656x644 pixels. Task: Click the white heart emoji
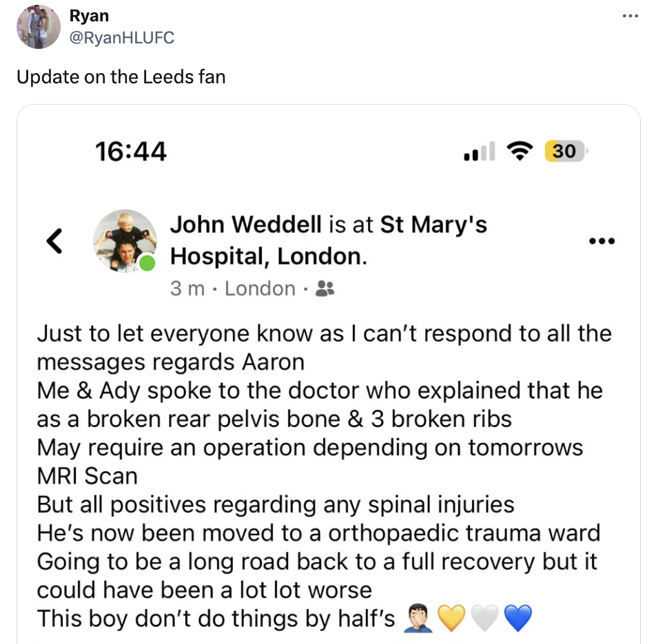pos(485,618)
